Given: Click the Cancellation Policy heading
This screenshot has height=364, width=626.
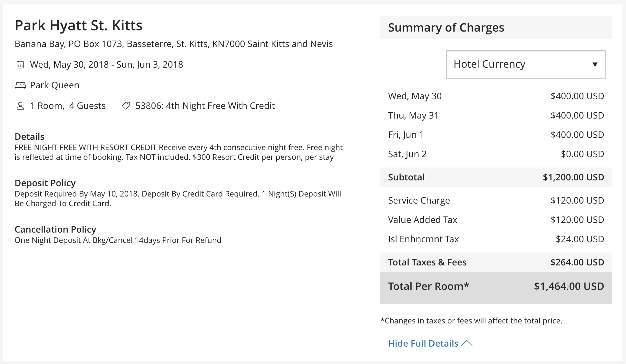Looking at the screenshot, I should (55, 229).
